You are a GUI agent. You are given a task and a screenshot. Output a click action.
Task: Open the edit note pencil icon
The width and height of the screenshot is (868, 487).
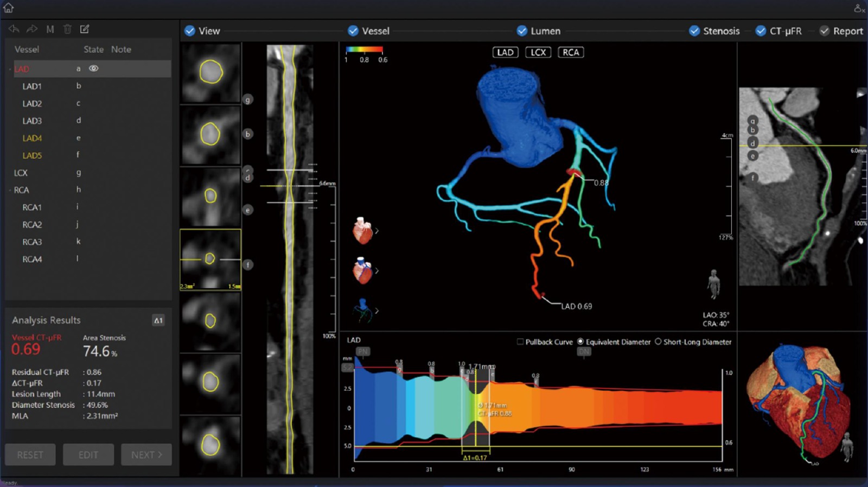[x=85, y=29]
